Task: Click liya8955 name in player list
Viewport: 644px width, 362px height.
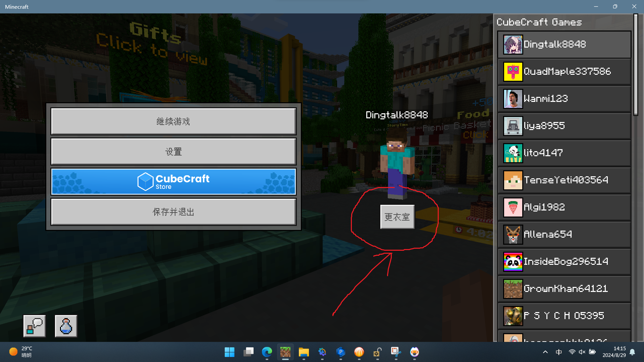Action: pos(544,126)
